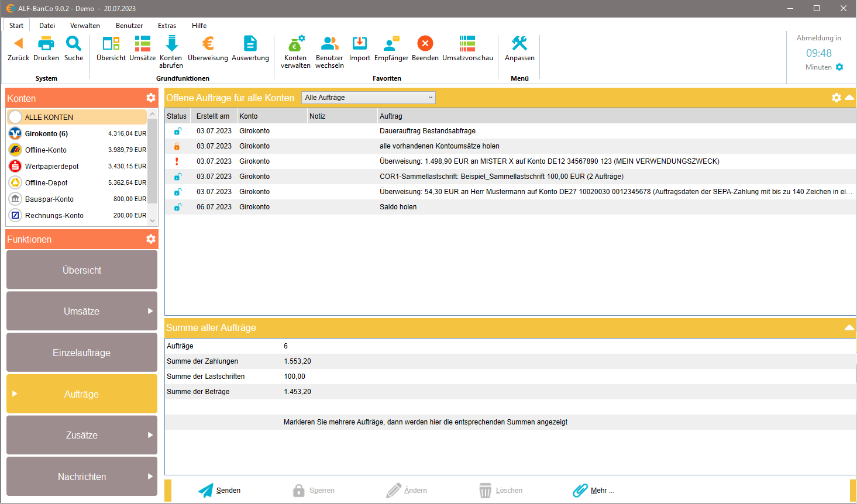Open the Benutzer menu
Viewport: 857px width, 504px height.
tap(129, 26)
